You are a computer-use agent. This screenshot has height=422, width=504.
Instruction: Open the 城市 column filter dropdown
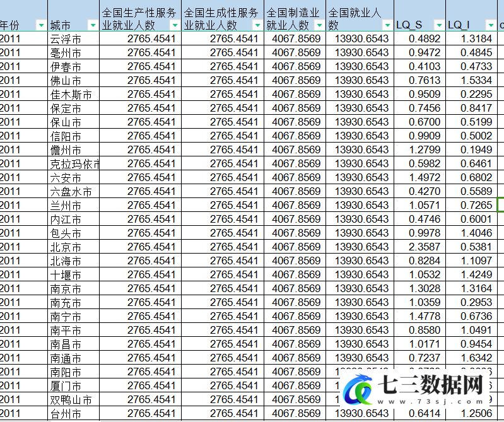[x=93, y=25]
